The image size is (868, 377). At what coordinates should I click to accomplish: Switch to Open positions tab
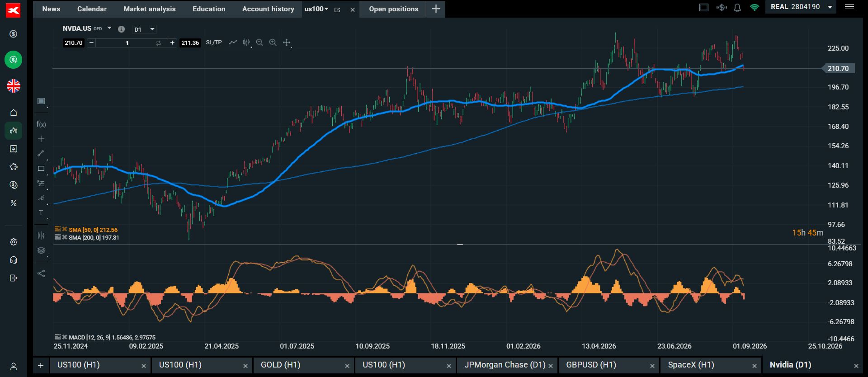click(x=394, y=9)
